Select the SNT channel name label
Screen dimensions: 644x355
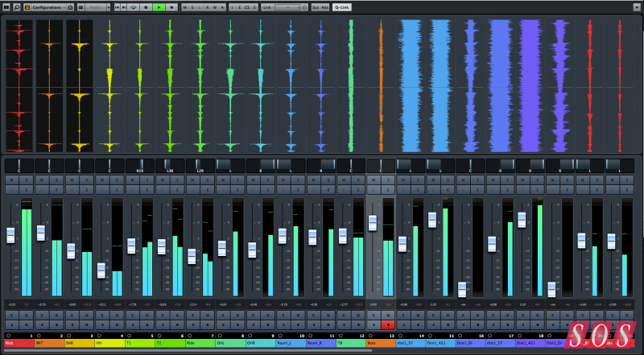(x=50, y=343)
